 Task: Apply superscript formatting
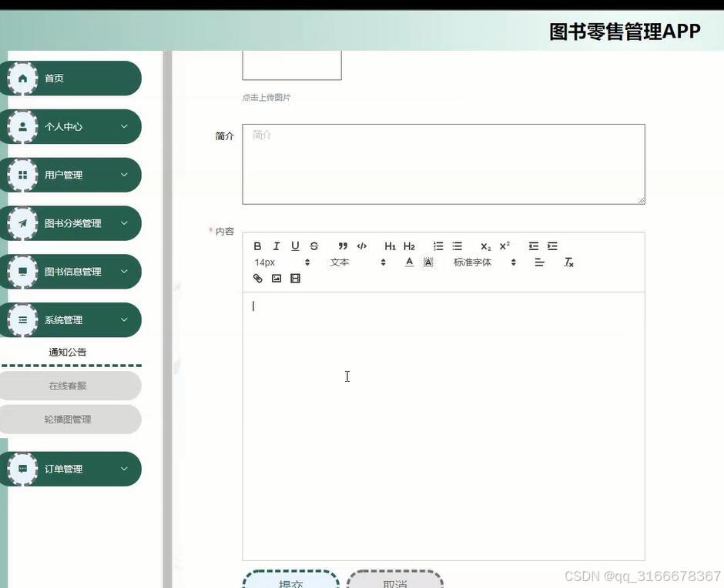tap(504, 246)
